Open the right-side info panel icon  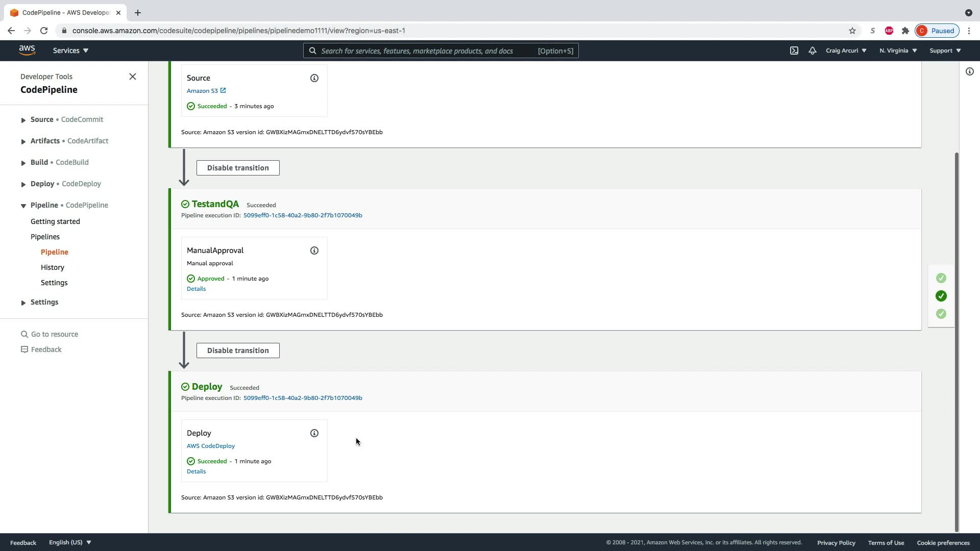pyautogui.click(x=970, y=71)
